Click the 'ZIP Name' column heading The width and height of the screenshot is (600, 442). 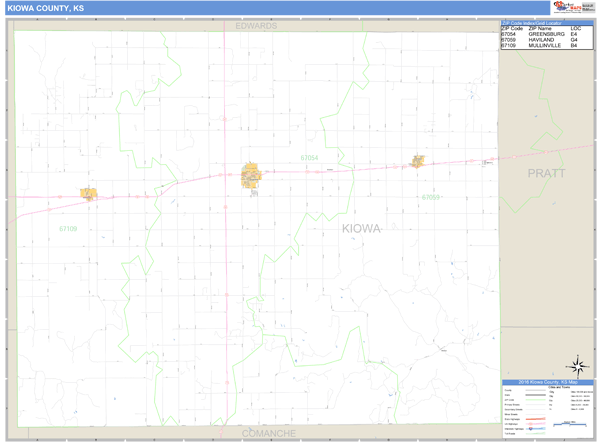(540, 28)
